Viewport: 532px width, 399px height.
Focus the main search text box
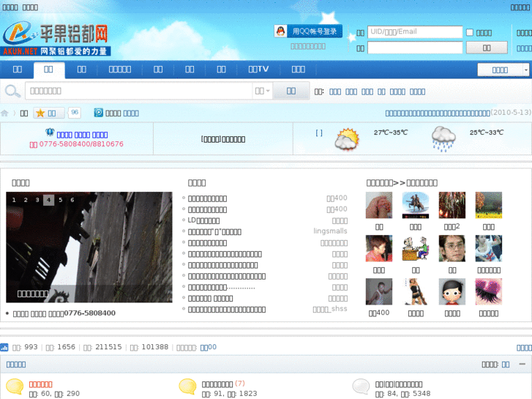pyautogui.click(x=139, y=91)
